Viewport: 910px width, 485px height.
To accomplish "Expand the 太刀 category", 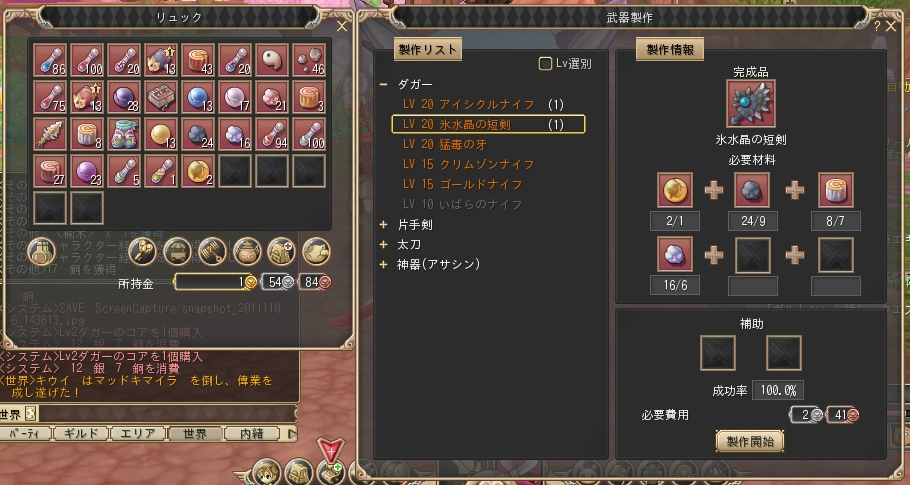I will pos(383,245).
